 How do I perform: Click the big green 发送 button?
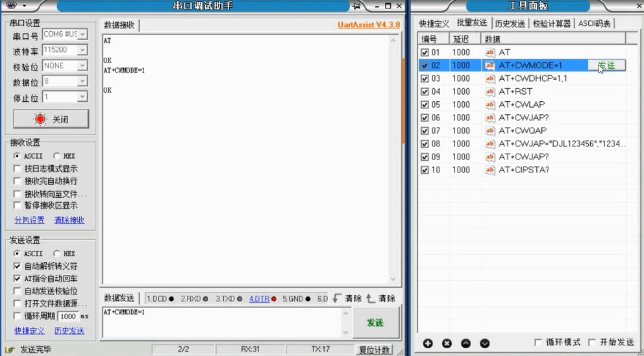point(375,322)
